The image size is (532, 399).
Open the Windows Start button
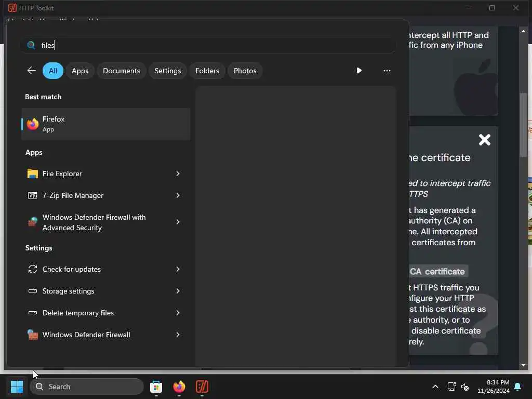tap(17, 387)
